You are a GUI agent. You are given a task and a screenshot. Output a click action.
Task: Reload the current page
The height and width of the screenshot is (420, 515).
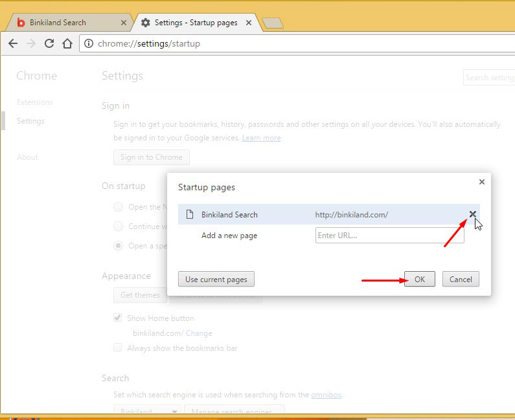(x=49, y=43)
